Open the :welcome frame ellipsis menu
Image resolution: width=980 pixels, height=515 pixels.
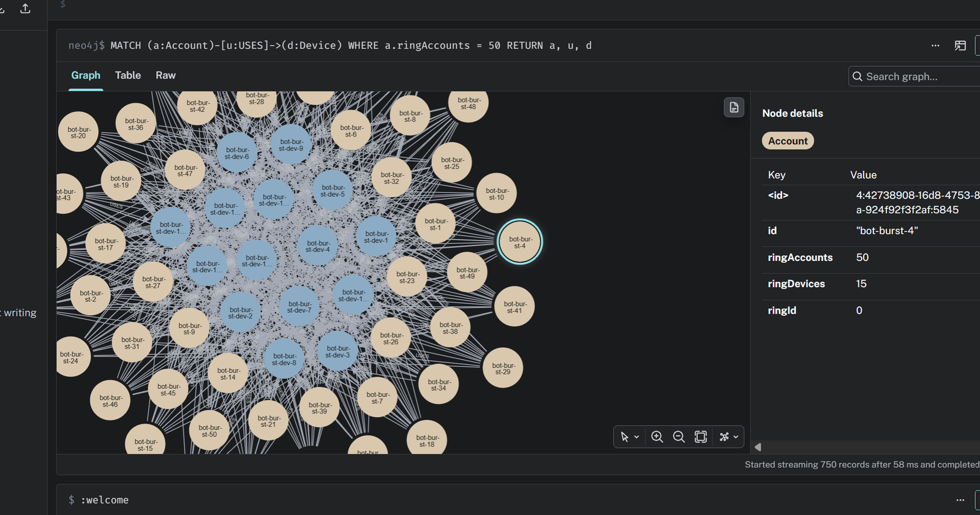coord(960,500)
